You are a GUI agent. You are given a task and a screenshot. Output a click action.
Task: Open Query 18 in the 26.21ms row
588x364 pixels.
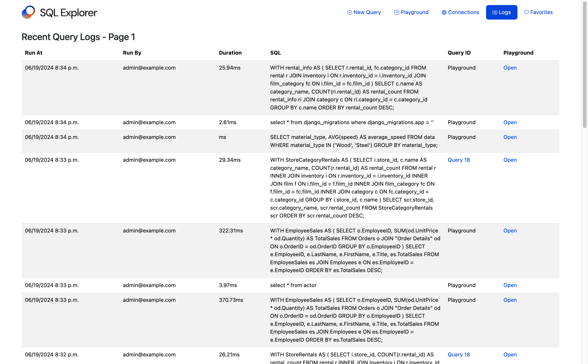coord(458,354)
